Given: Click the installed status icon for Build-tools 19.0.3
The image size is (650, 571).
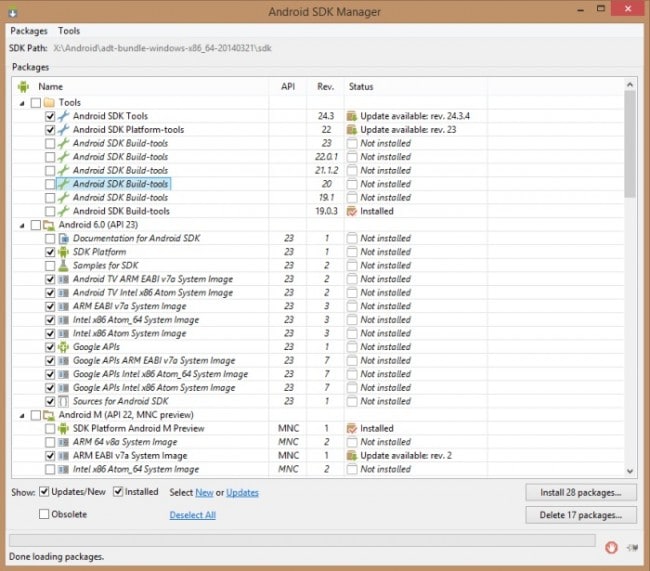Looking at the screenshot, I should point(352,211).
